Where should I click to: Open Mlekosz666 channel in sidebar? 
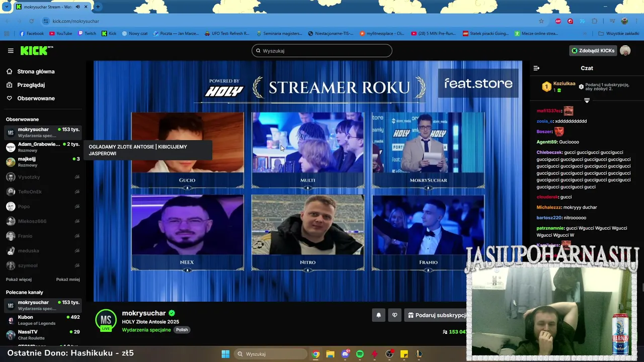coord(43,221)
